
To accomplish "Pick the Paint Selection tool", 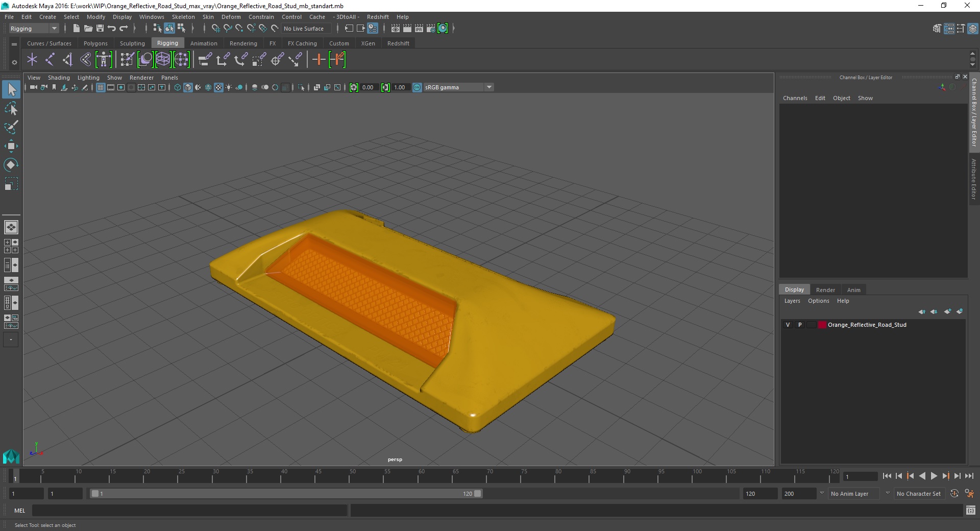I will tap(11, 127).
